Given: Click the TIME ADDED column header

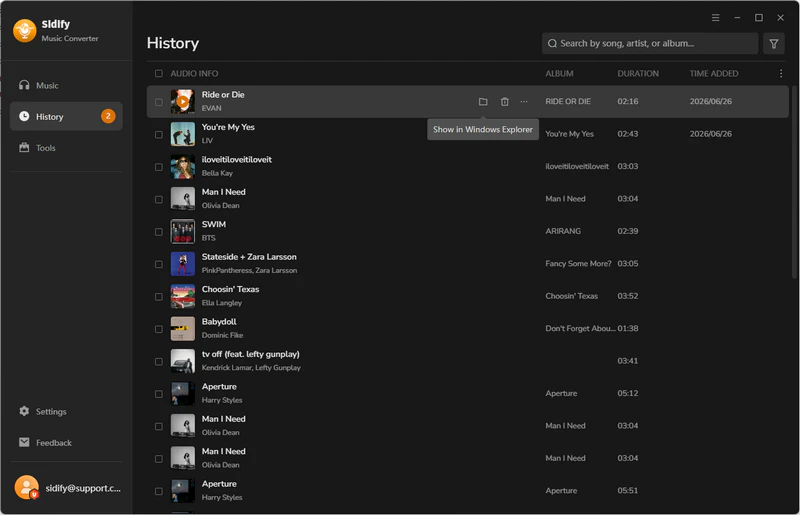Looking at the screenshot, I should [x=714, y=73].
